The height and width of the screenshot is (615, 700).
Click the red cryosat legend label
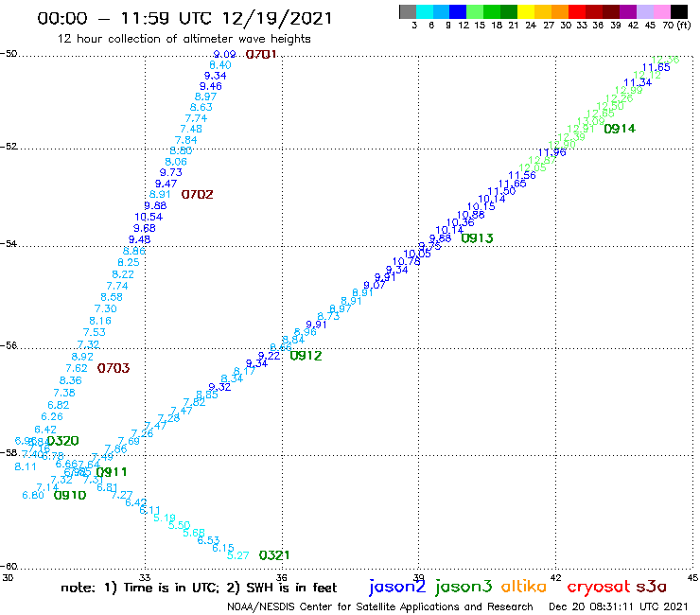click(599, 588)
